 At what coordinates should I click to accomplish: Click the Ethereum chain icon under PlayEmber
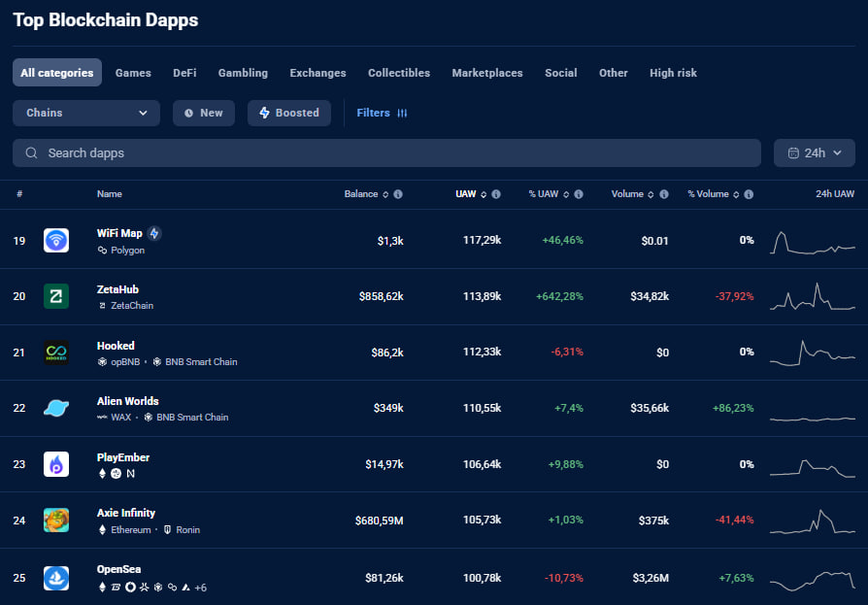click(102, 474)
